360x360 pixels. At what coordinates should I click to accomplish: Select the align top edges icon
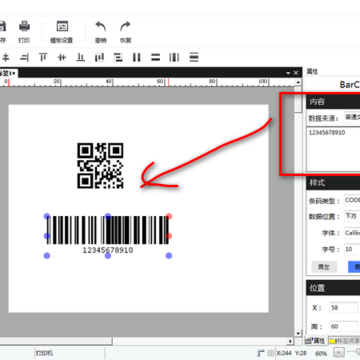tap(43, 57)
